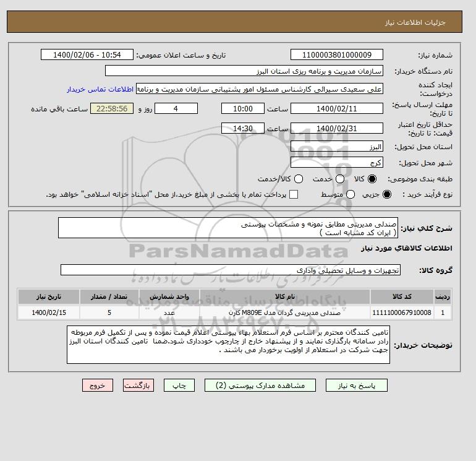Select the جزیی purchase type radio
The image size is (476, 461).
click(387, 194)
